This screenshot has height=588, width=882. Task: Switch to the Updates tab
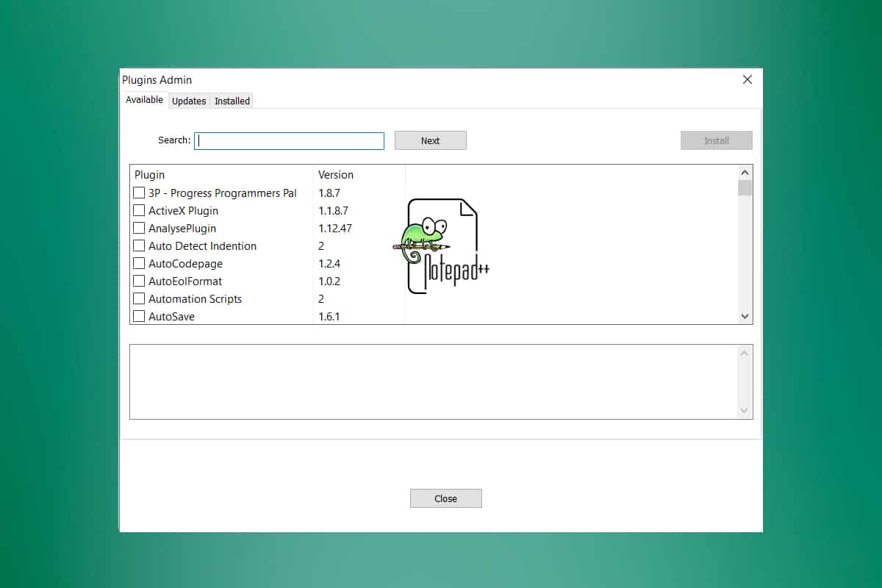pyautogui.click(x=188, y=101)
